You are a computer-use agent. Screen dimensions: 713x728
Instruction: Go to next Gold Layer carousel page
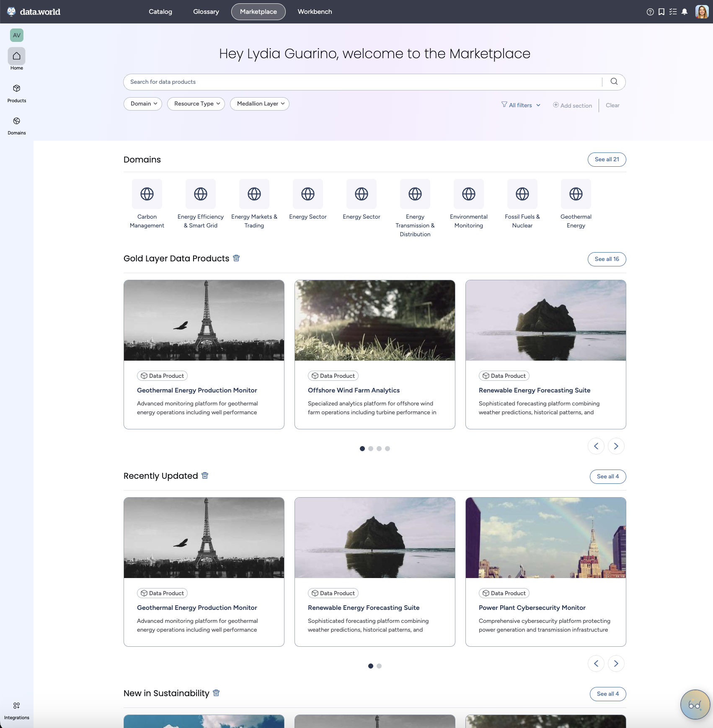tap(616, 446)
